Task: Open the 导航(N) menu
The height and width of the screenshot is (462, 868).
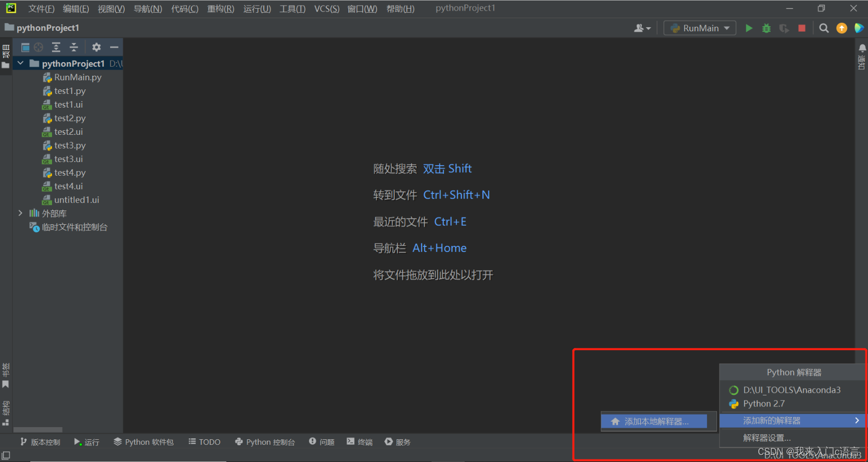Action: pyautogui.click(x=148, y=9)
